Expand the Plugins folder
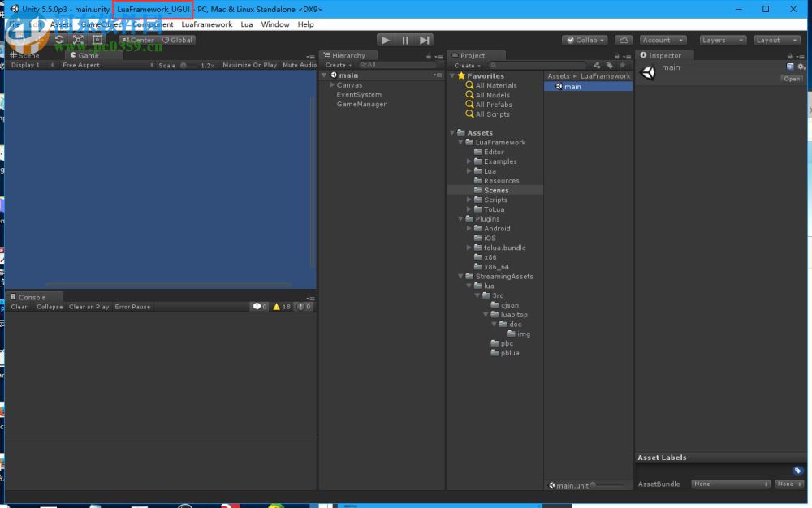Screen dimensions: 812x508 [460, 218]
